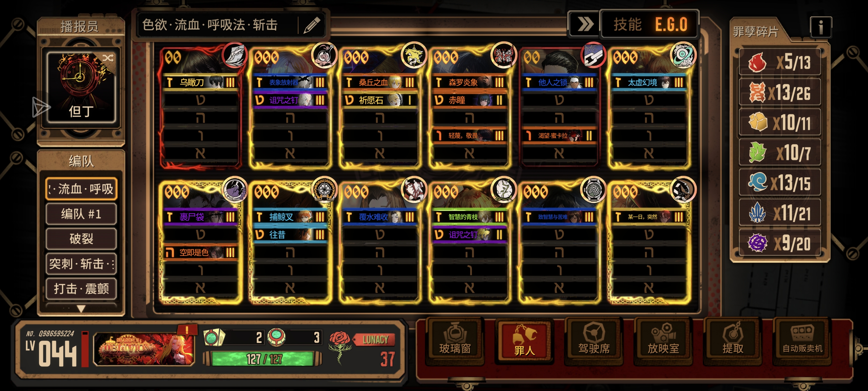Select the red Wrath sin fragment icon
This screenshot has height=391, width=868.
click(x=757, y=62)
